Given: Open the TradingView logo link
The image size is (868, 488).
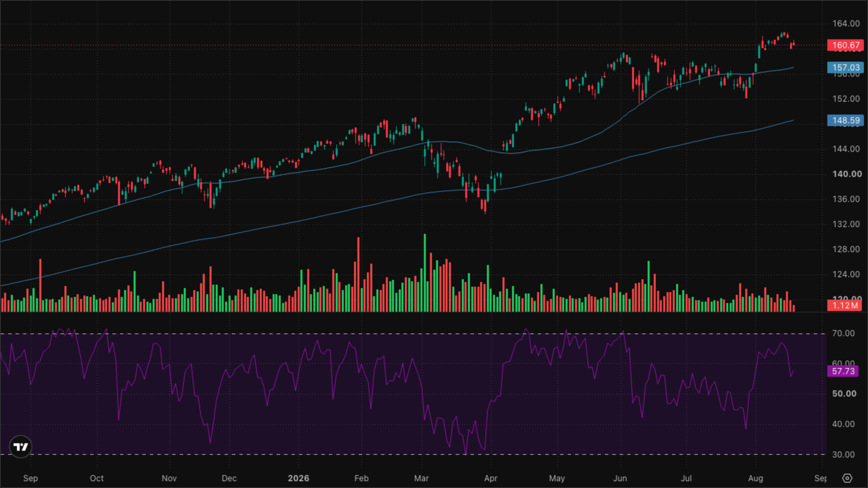Looking at the screenshot, I should [x=21, y=447].
